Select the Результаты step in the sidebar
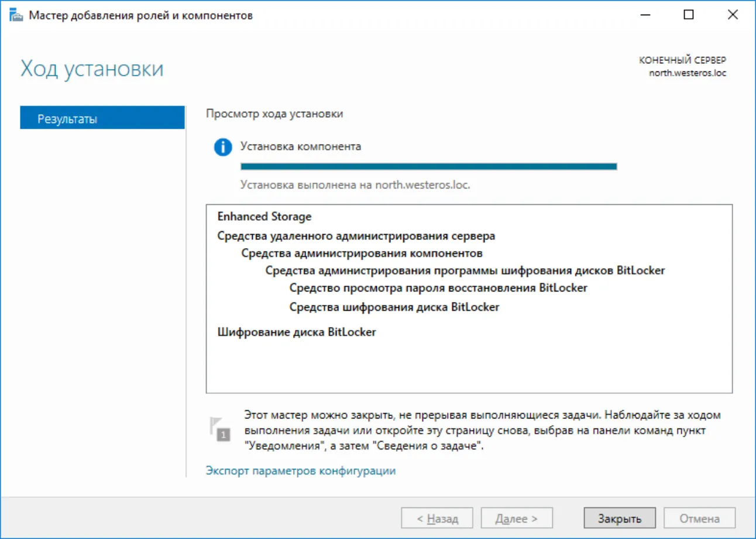The image size is (756, 539). click(x=102, y=118)
